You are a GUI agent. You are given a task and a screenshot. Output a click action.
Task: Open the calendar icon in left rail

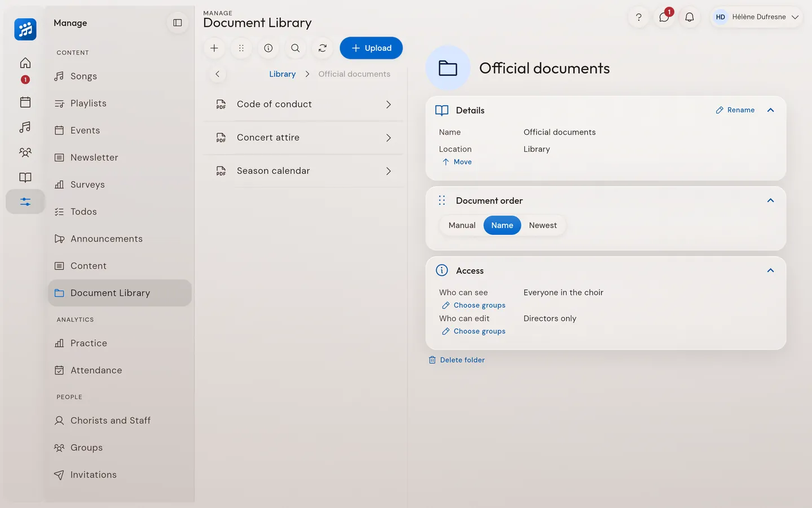click(x=25, y=102)
